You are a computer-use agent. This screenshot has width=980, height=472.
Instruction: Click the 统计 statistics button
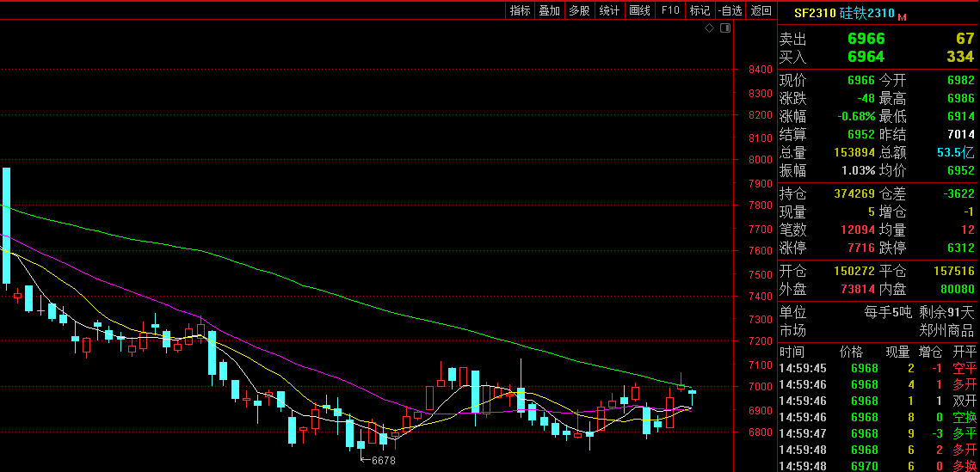click(x=609, y=10)
